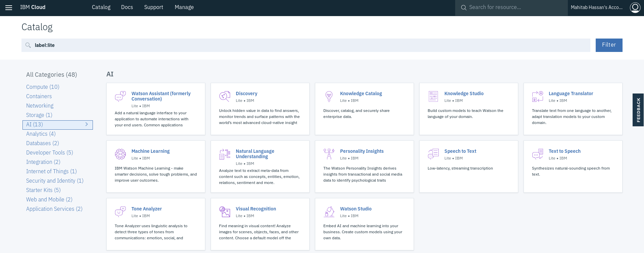Click the Discovery service icon
The image size is (644, 253).
pyautogui.click(x=225, y=97)
